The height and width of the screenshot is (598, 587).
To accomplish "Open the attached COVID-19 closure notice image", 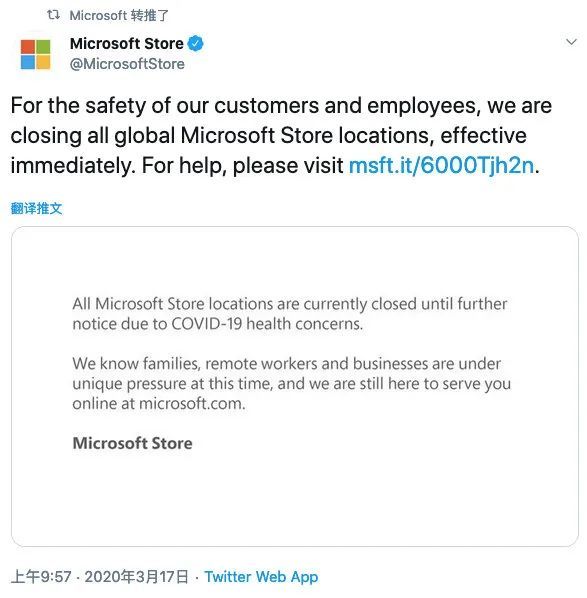I will tap(295, 386).
